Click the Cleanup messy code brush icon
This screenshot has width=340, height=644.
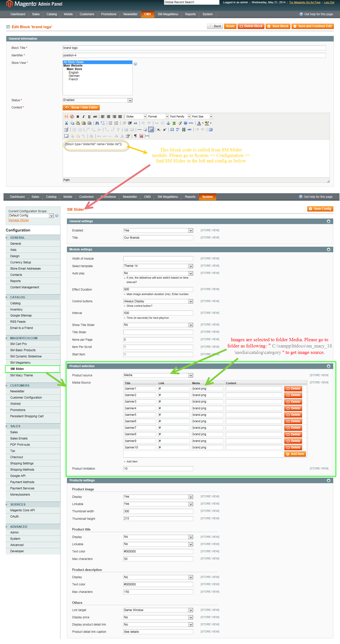pyautogui.click(x=180, y=123)
